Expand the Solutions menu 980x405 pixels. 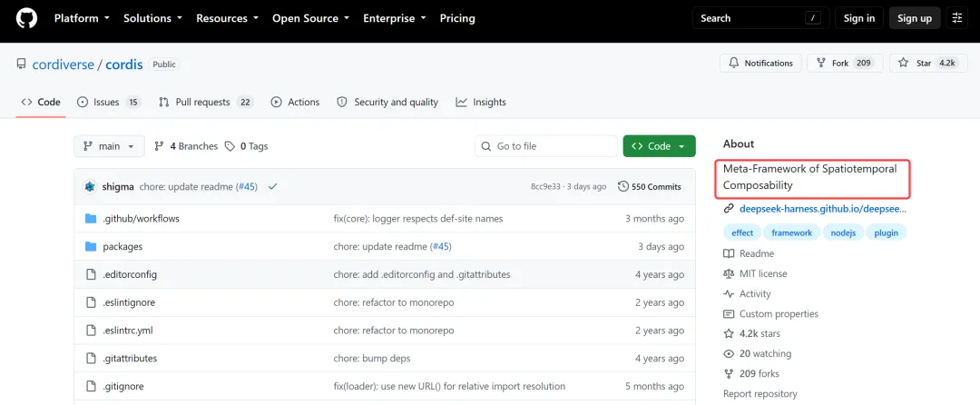coord(153,18)
